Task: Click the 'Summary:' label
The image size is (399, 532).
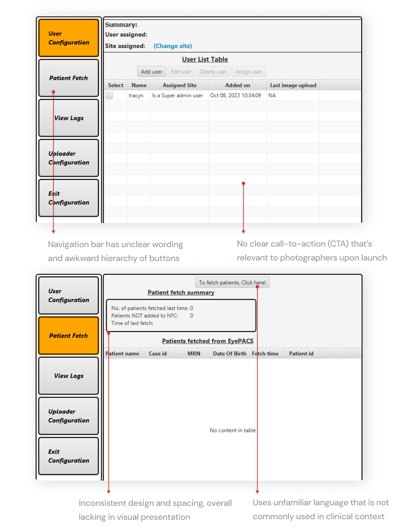Action: pos(121,25)
